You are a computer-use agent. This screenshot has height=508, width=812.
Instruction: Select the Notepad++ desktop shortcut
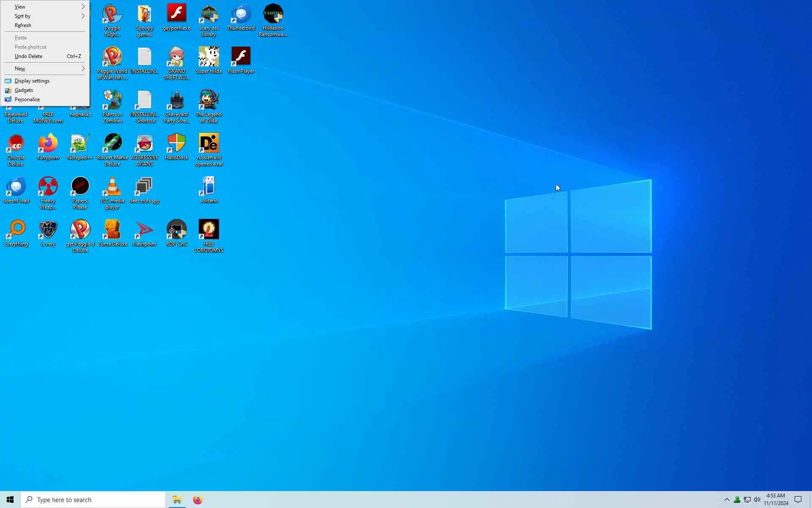point(80,144)
